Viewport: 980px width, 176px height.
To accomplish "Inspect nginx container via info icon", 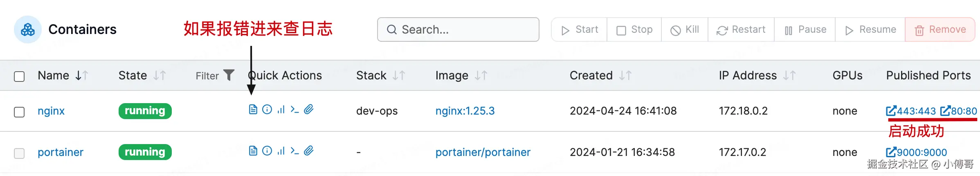I will click(x=267, y=110).
